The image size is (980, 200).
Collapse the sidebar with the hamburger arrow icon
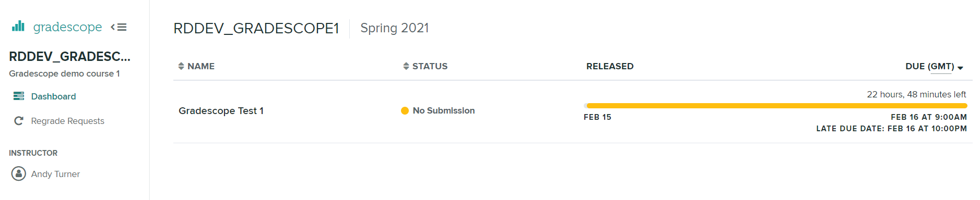pyautogui.click(x=119, y=27)
